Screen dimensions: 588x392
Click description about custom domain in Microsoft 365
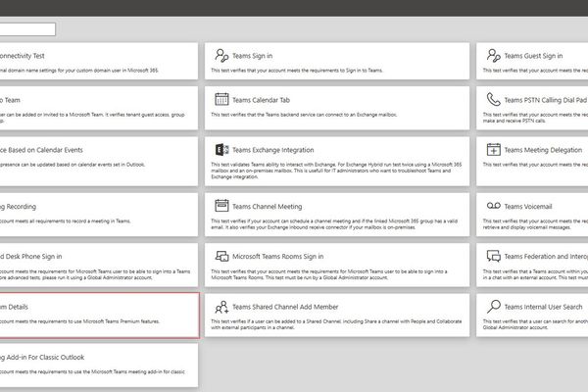click(79, 71)
